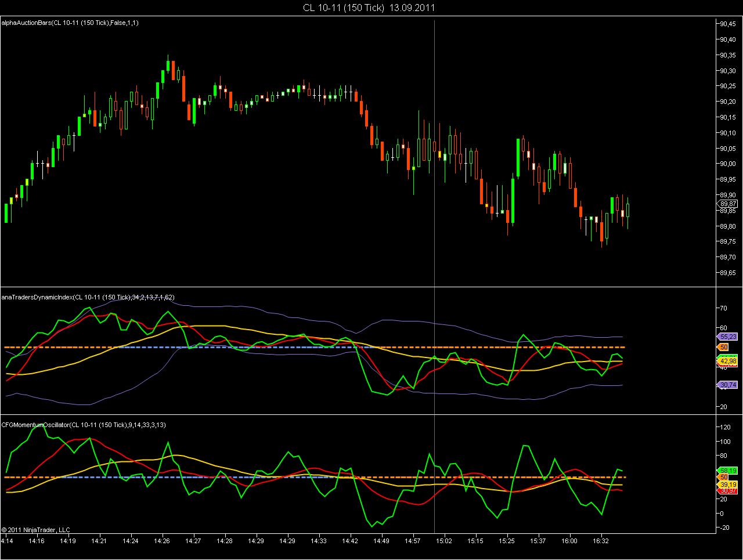Click the 15:02 time axis label
The height and width of the screenshot is (560, 743).
444,540
